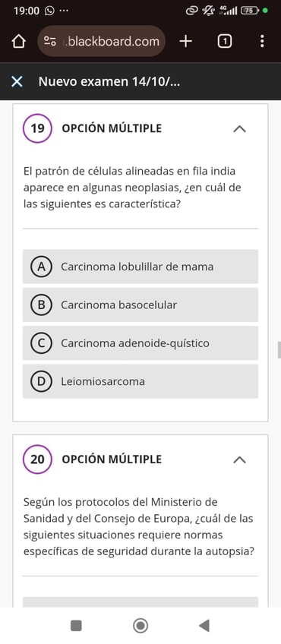Close the Nuevo examen panel with X

pyautogui.click(x=17, y=82)
